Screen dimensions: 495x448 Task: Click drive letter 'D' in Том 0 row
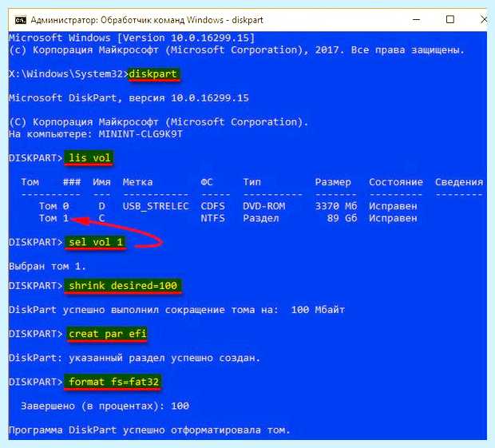pyautogui.click(x=101, y=206)
